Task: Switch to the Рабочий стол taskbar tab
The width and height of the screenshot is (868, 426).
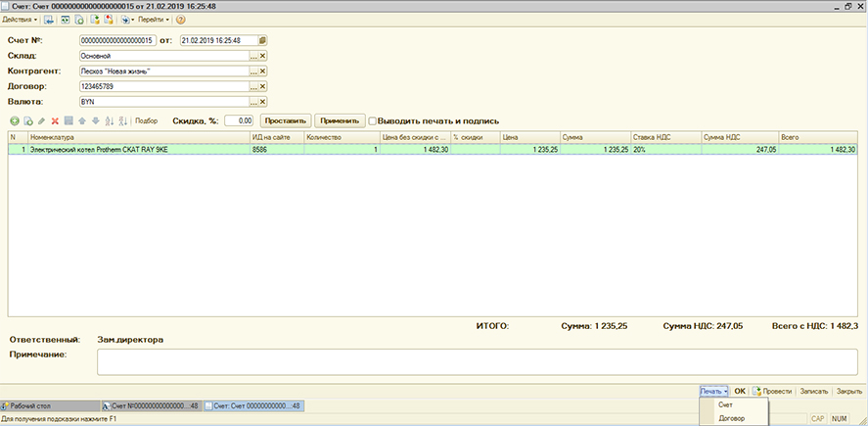Action: [49, 405]
